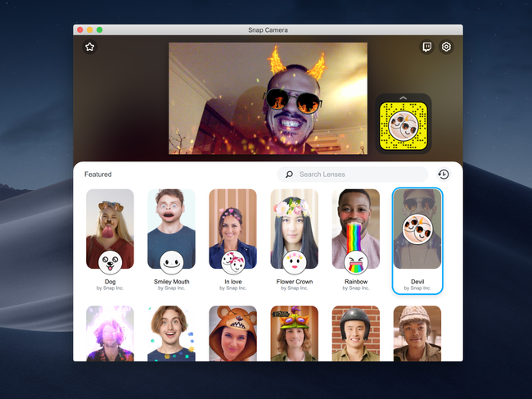Open settings via the gear icon
This screenshot has height=399, width=532.
446,47
